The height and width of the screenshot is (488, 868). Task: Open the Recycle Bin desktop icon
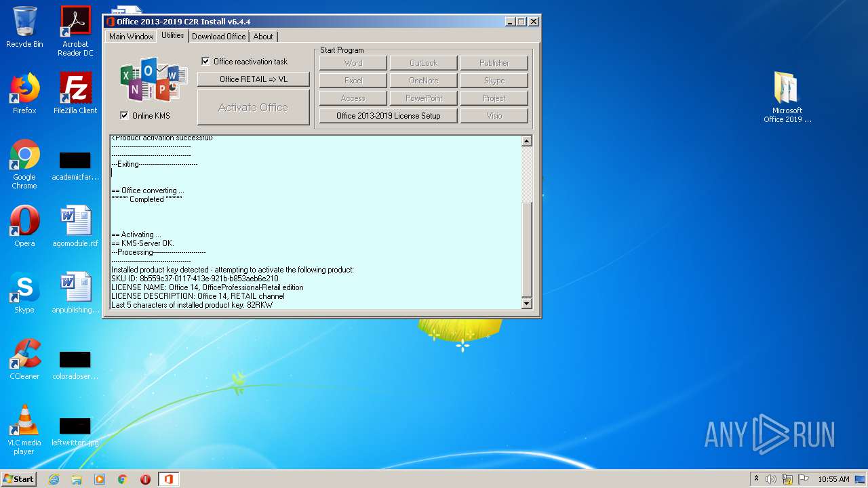[24, 27]
